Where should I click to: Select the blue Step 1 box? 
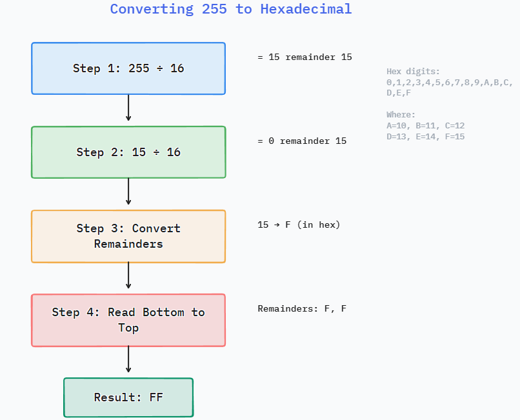tap(128, 68)
